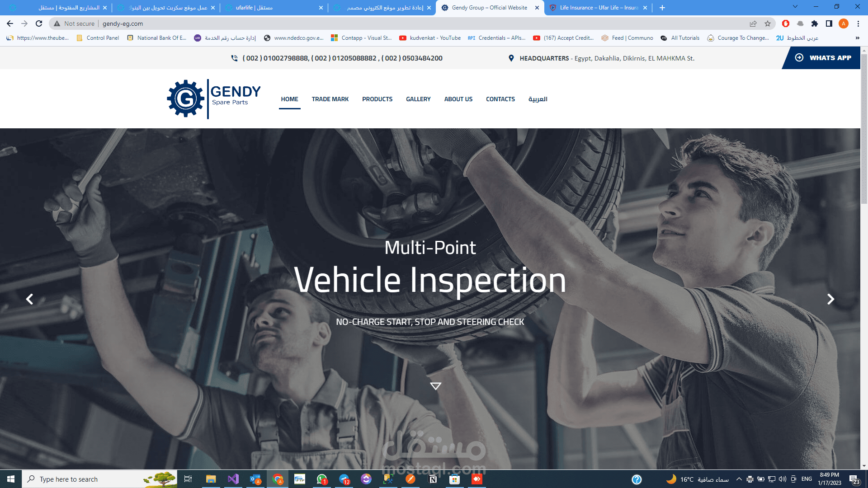Click the scroll-down triangle on slider

point(435,386)
